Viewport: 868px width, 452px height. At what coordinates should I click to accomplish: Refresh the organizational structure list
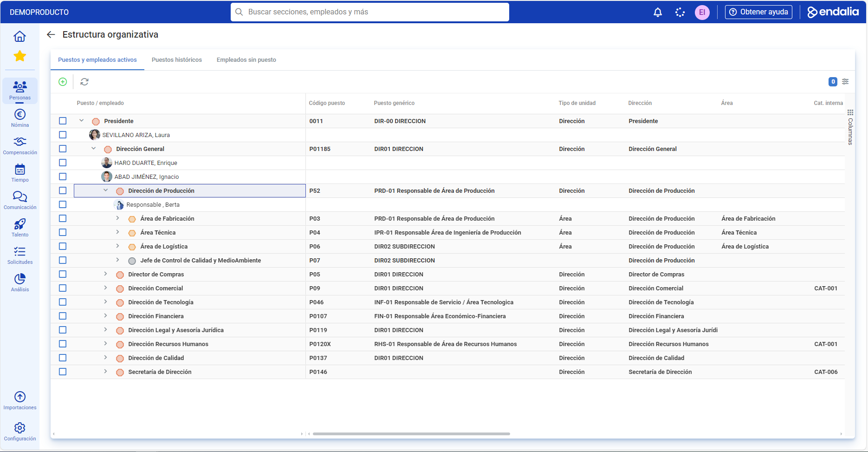[84, 82]
